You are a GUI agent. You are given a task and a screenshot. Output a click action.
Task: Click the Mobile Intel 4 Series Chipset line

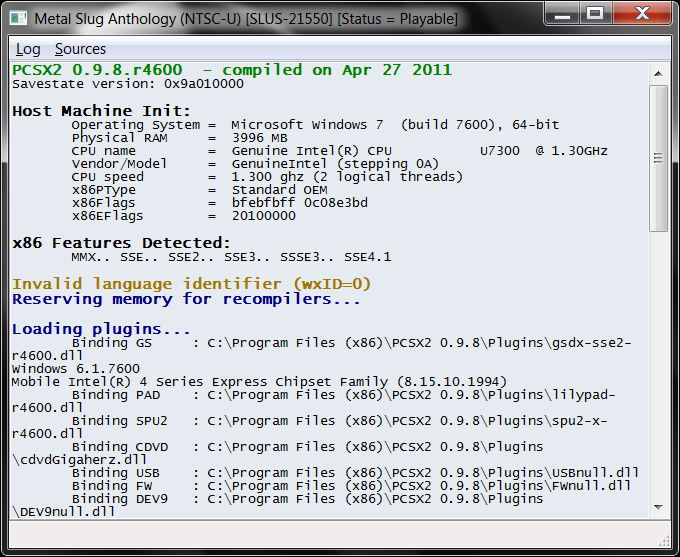259,382
